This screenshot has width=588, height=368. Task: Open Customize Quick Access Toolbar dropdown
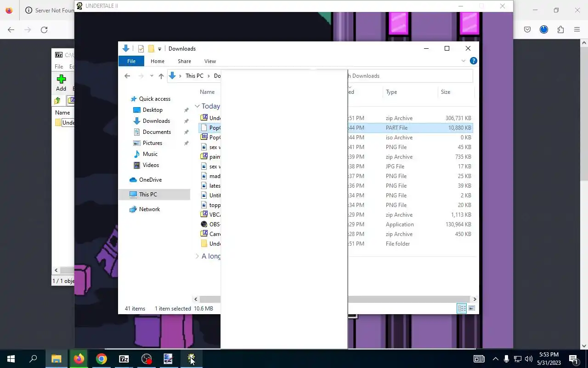[x=159, y=49]
